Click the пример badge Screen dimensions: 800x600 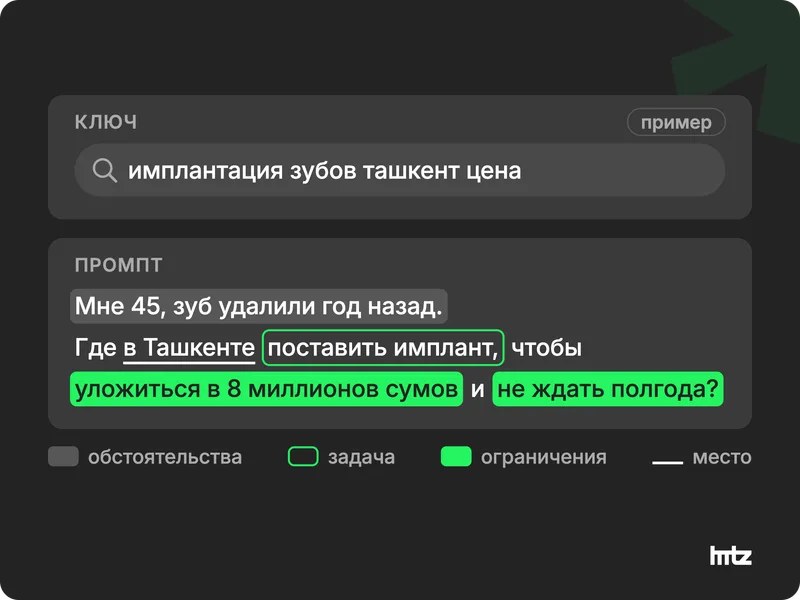pos(676,122)
